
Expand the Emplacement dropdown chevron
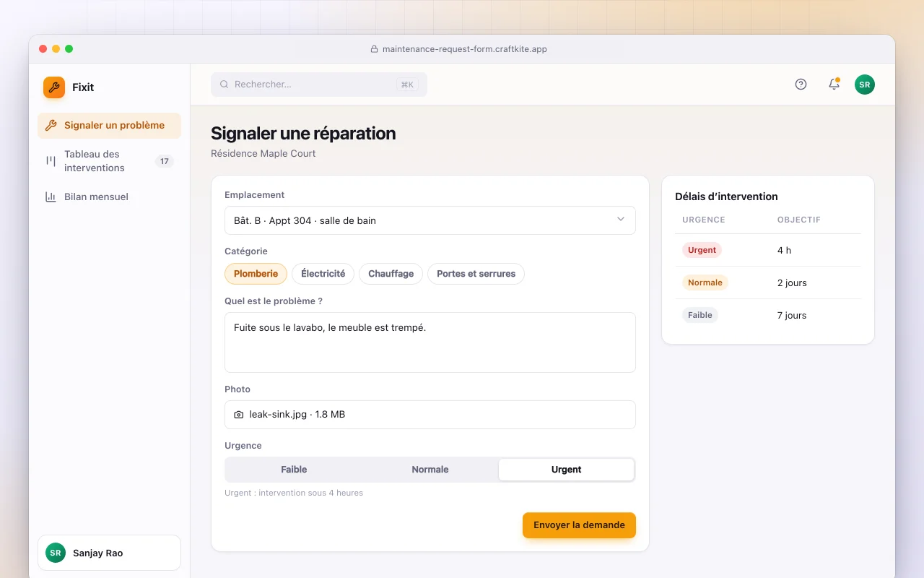pyautogui.click(x=620, y=220)
